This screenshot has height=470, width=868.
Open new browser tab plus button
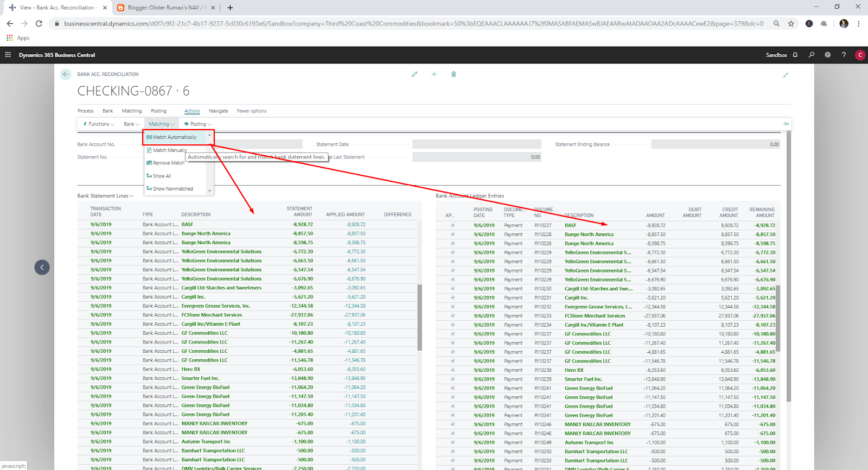(x=230, y=8)
